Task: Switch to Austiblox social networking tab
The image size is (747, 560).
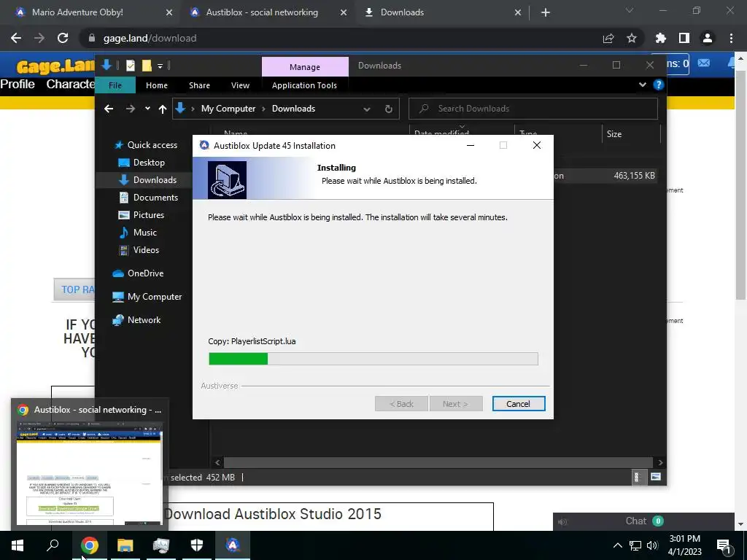Action: (262, 12)
